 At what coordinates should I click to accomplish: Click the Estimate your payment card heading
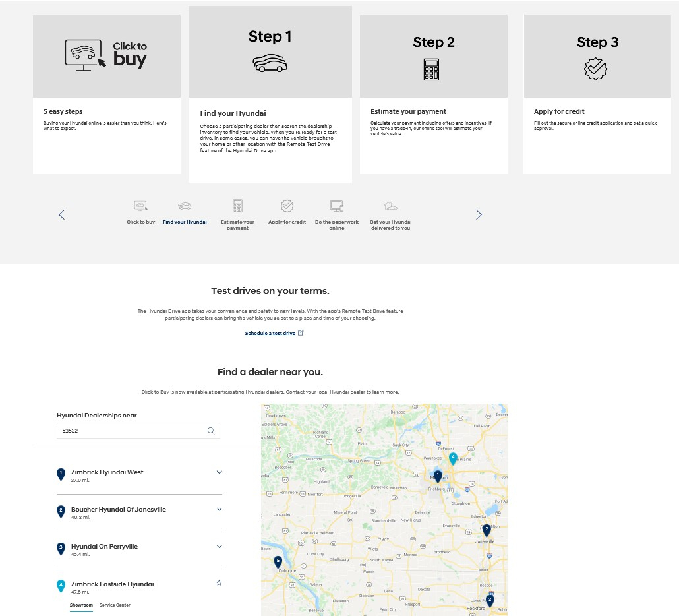pyautogui.click(x=408, y=111)
